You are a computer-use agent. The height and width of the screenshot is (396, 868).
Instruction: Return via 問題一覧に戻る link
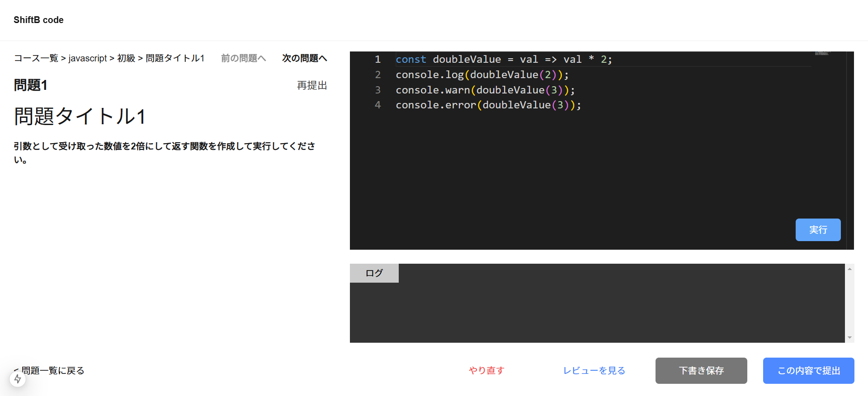pos(52,371)
